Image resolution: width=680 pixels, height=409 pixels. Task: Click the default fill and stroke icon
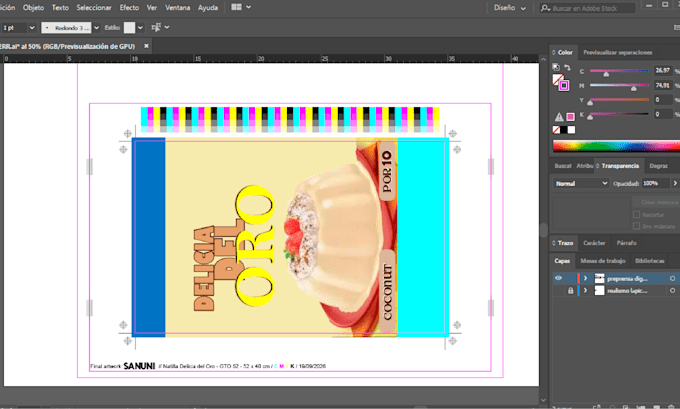coord(556,67)
